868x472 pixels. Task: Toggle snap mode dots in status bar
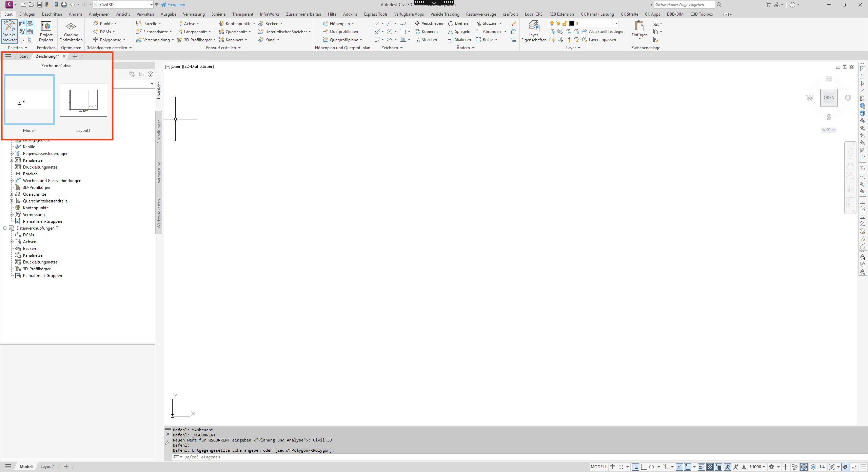(621, 467)
